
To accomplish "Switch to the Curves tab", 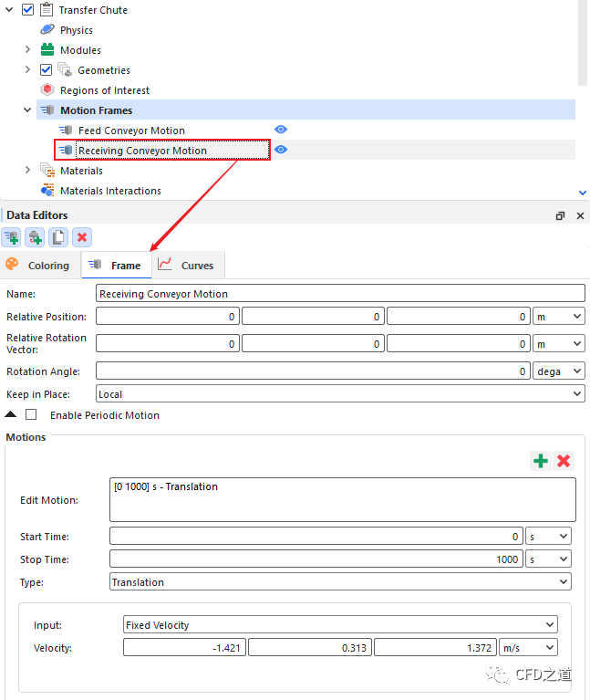I will point(186,266).
